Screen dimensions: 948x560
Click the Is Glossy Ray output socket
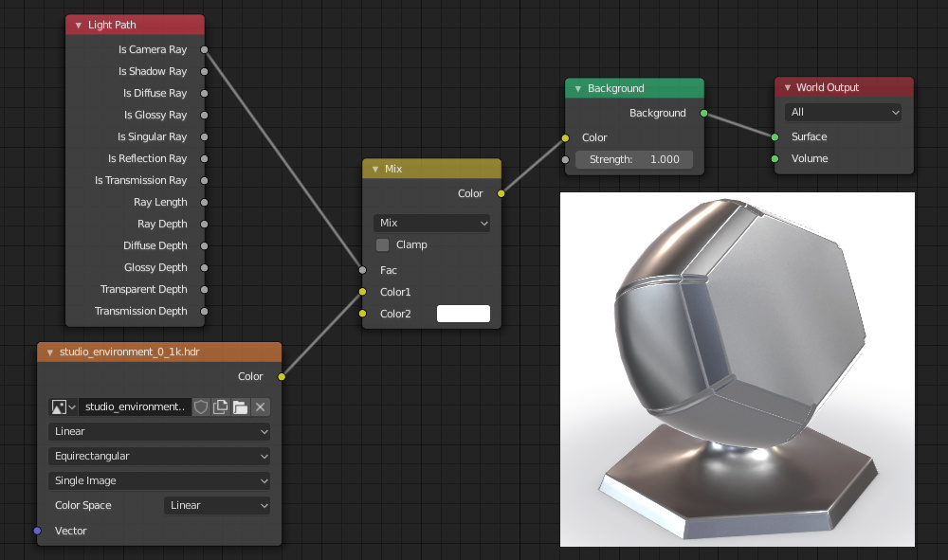coord(205,115)
